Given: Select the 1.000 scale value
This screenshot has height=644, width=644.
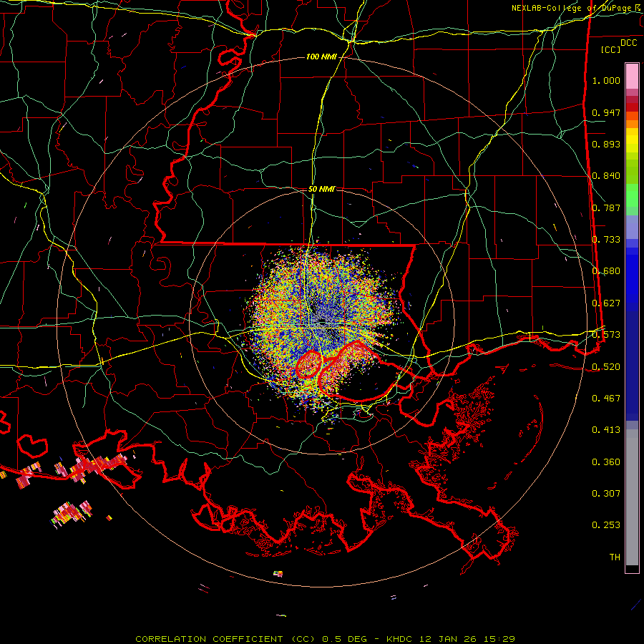Looking at the screenshot, I should coord(606,80).
